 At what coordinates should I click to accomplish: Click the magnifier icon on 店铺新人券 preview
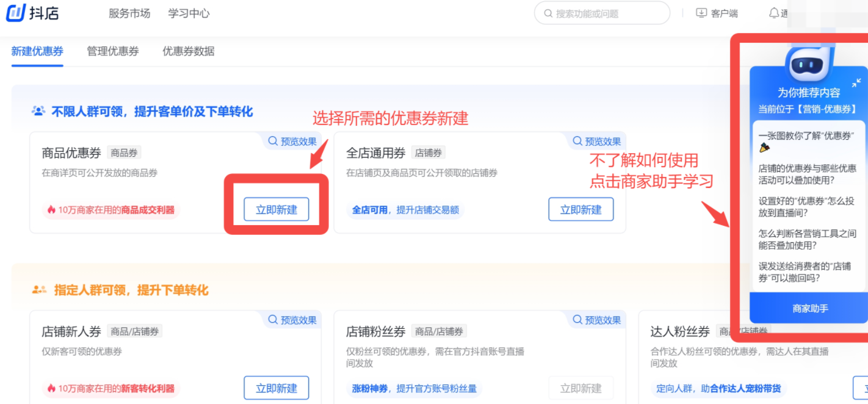click(x=273, y=320)
